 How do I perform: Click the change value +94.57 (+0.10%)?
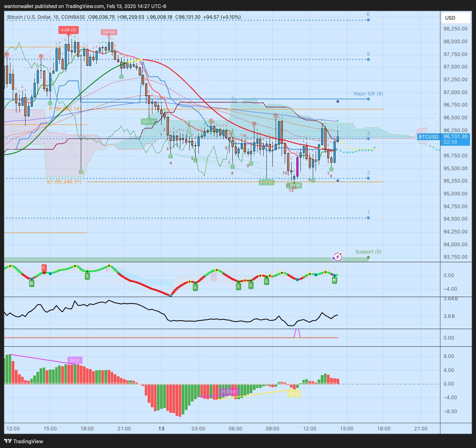coord(222,17)
